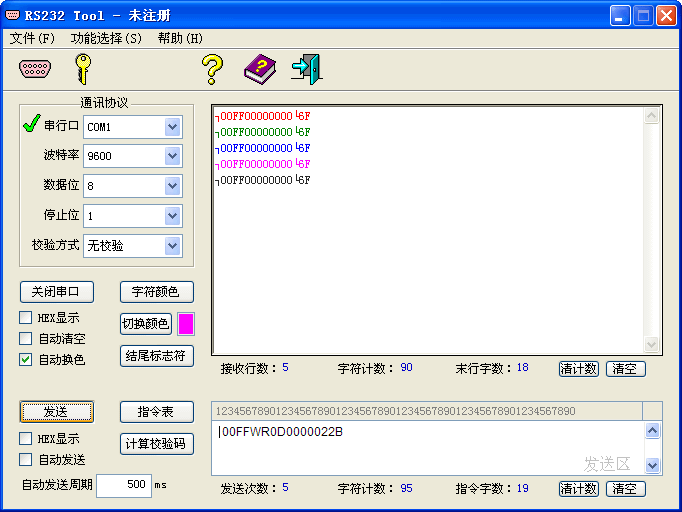
Task: Click send area scrollbar up arrow
Action: 652,431
